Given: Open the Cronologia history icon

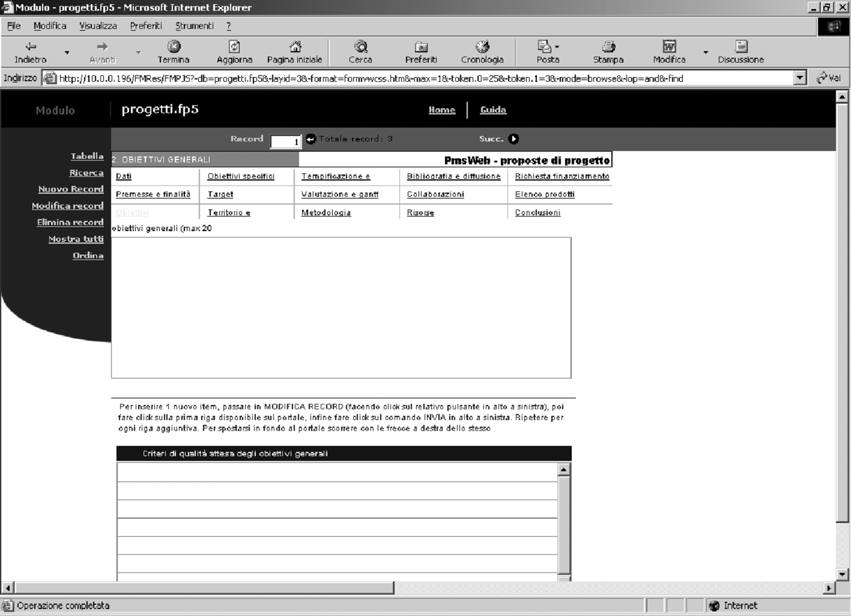Looking at the screenshot, I should pyautogui.click(x=482, y=46).
